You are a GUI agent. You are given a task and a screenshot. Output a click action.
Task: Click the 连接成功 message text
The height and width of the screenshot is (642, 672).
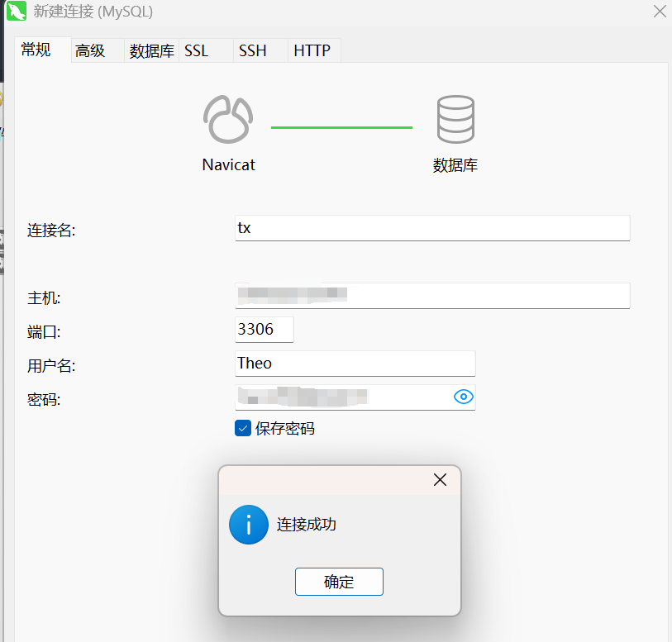(307, 524)
